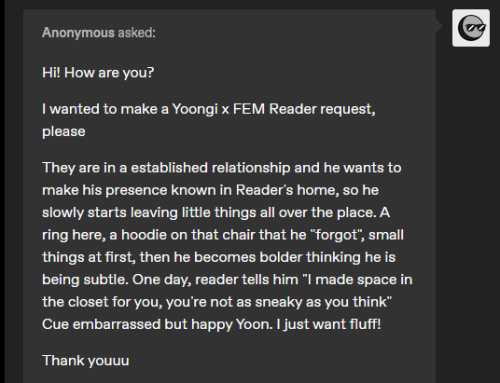500x383 pixels.
Task: Click the "Thank youuu" closing line
Action: [x=86, y=361]
